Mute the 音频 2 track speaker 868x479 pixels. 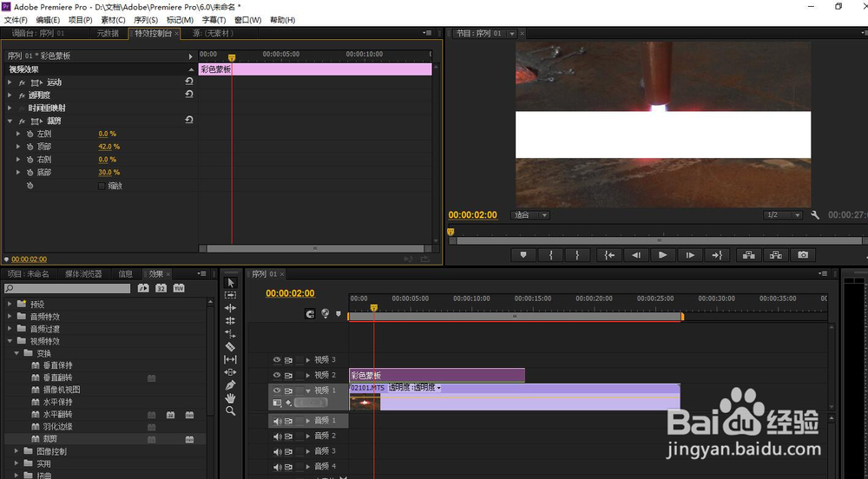278,436
